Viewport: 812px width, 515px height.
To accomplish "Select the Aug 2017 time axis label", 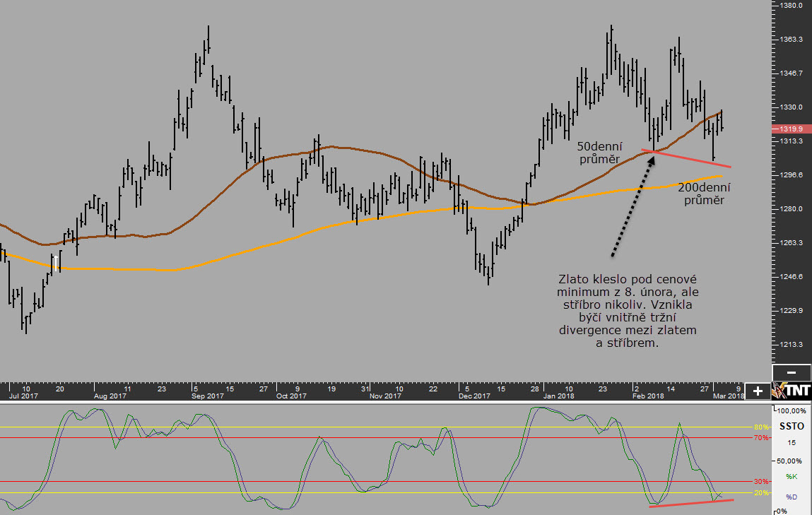I will click(x=110, y=396).
